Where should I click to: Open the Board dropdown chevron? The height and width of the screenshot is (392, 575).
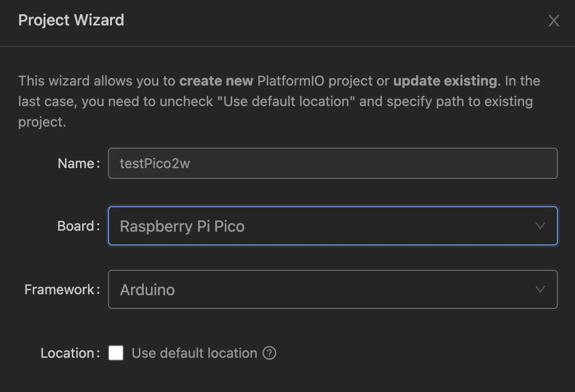pyautogui.click(x=540, y=226)
